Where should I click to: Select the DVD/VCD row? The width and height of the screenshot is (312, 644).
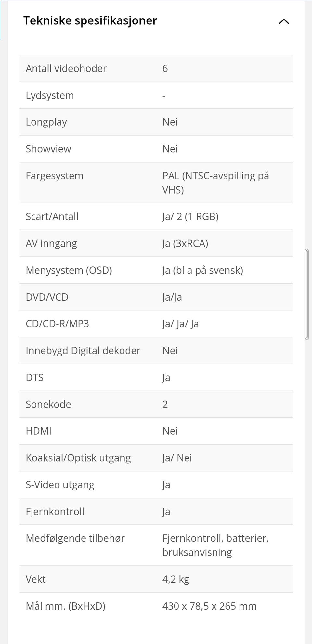coord(156,297)
